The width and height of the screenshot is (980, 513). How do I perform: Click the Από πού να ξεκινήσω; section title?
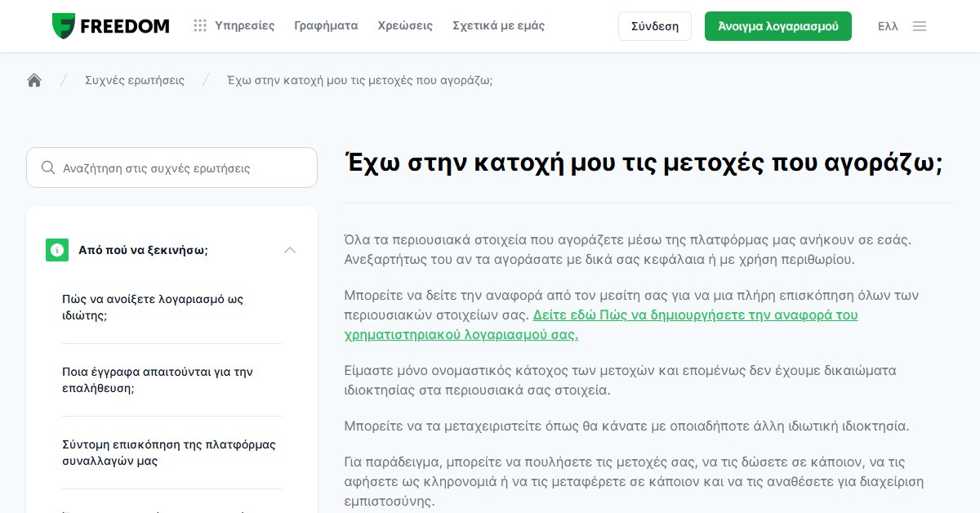pyautogui.click(x=143, y=250)
